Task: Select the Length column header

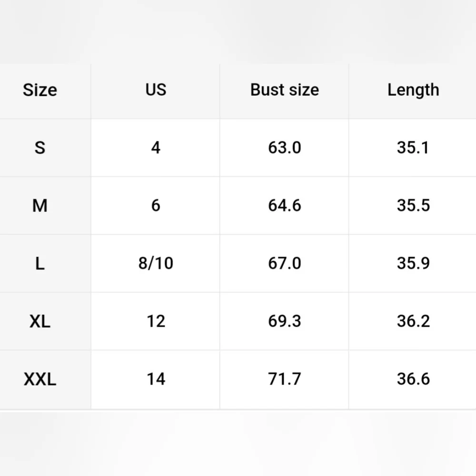Action: [x=413, y=90]
